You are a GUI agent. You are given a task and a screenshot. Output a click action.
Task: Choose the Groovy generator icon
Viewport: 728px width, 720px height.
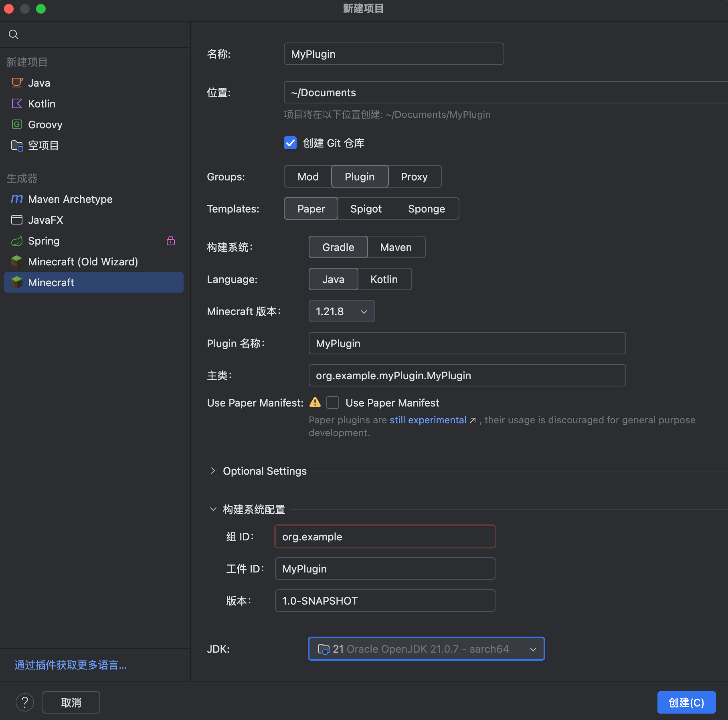pyautogui.click(x=17, y=124)
